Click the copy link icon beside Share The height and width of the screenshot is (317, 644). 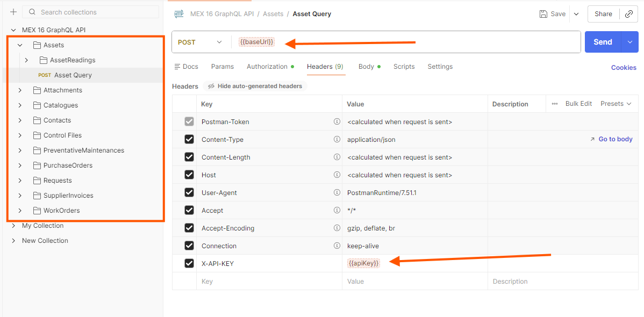point(628,14)
